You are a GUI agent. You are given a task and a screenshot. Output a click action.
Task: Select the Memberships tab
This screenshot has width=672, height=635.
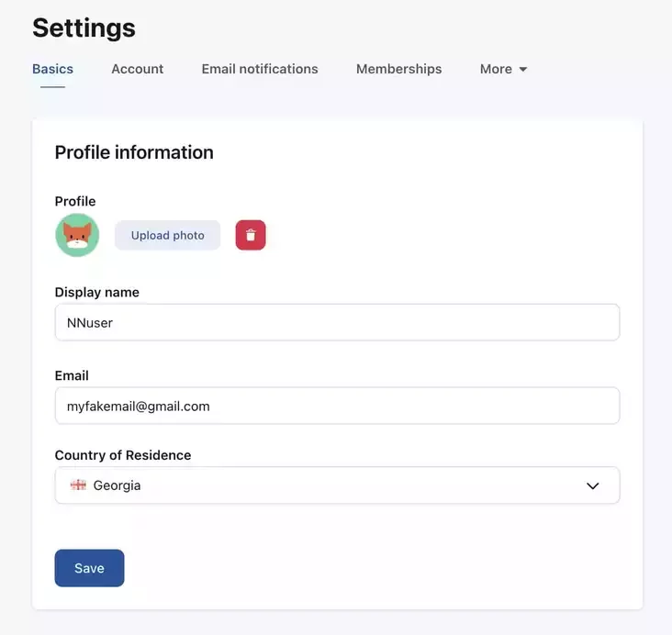pyautogui.click(x=398, y=69)
